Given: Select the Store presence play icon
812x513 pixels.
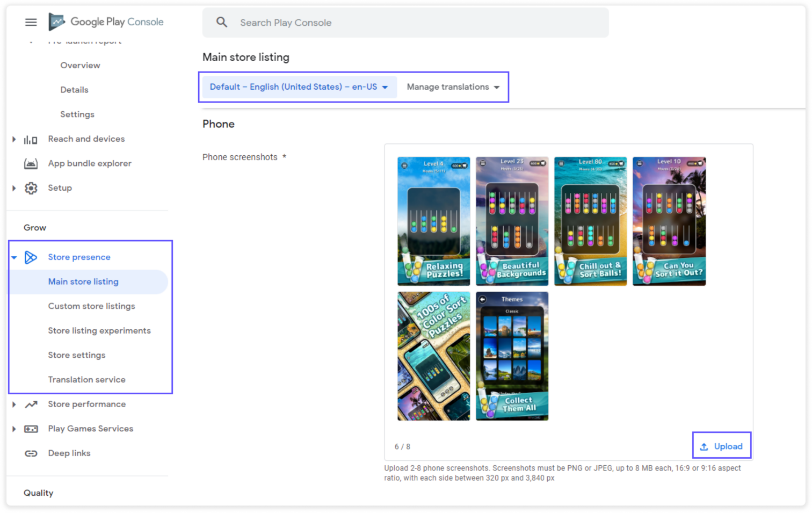Looking at the screenshot, I should pos(31,257).
